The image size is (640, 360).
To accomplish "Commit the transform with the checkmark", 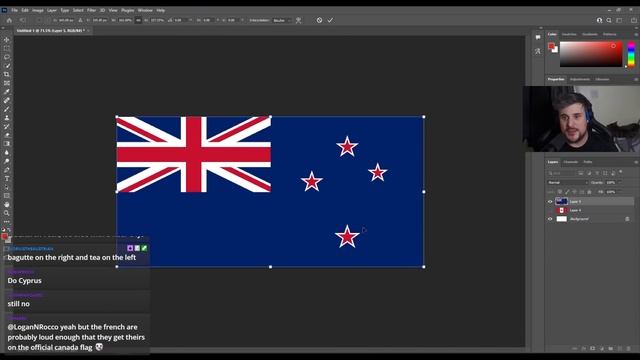I will (330, 20).
